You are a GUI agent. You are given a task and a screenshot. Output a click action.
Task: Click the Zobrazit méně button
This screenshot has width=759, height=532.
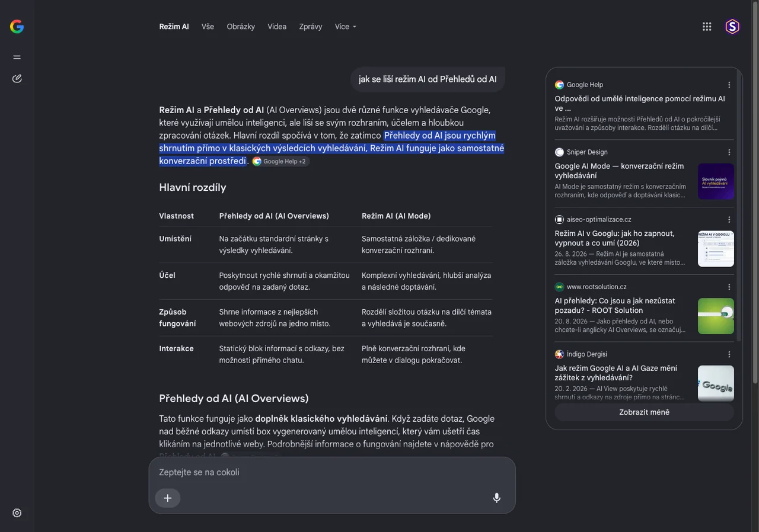click(x=644, y=412)
